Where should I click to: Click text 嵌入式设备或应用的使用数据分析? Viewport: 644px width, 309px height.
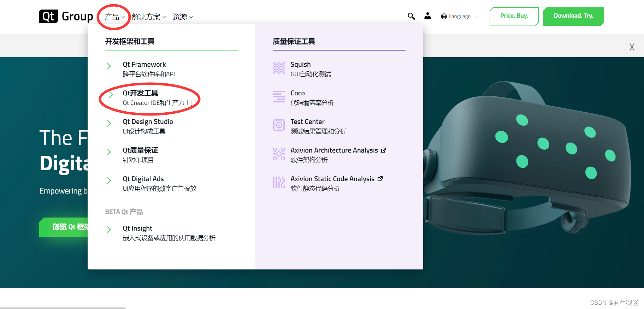pyautogui.click(x=169, y=238)
